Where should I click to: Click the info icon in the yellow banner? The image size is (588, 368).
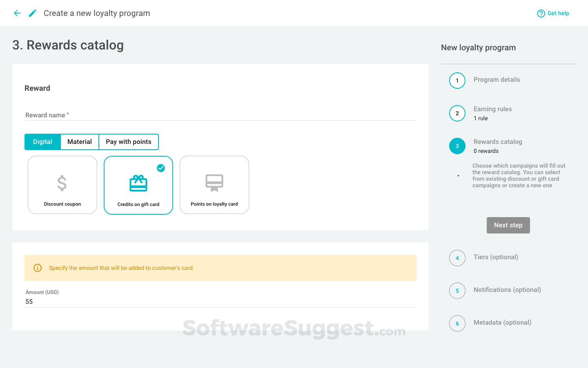(x=37, y=268)
